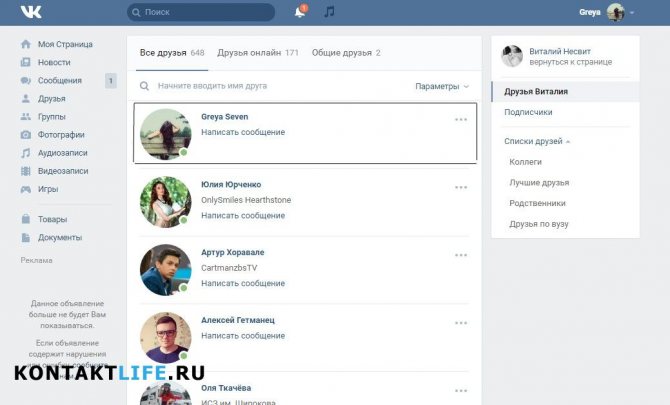Switch to Общие друзья tab

[x=346, y=53]
